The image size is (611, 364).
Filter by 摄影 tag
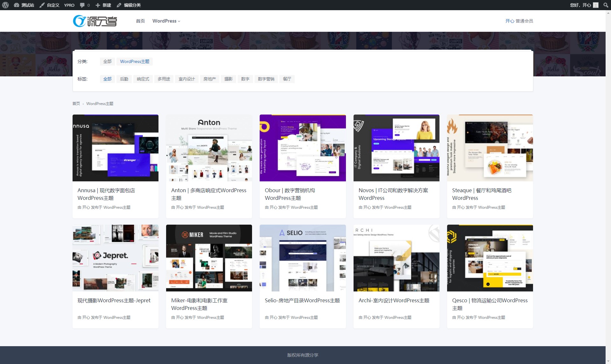(x=228, y=79)
